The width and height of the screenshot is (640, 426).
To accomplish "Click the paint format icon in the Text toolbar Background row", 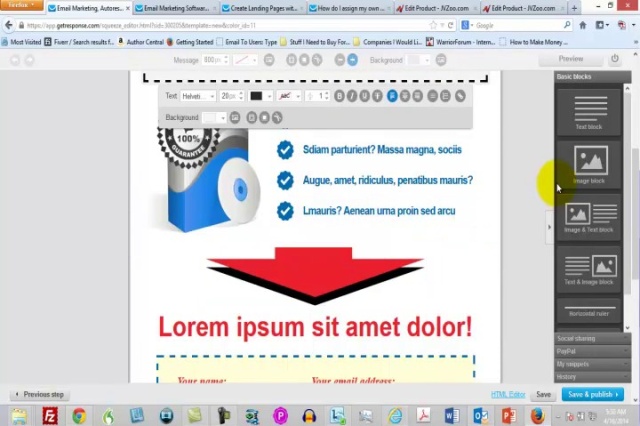I will tap(277, 118).
